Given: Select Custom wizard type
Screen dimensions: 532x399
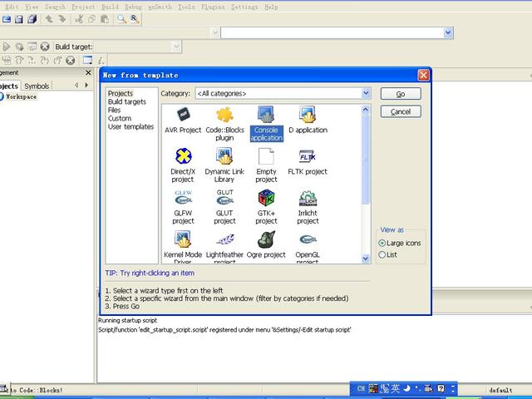Looking at the screenshot, I should [120, 118].
